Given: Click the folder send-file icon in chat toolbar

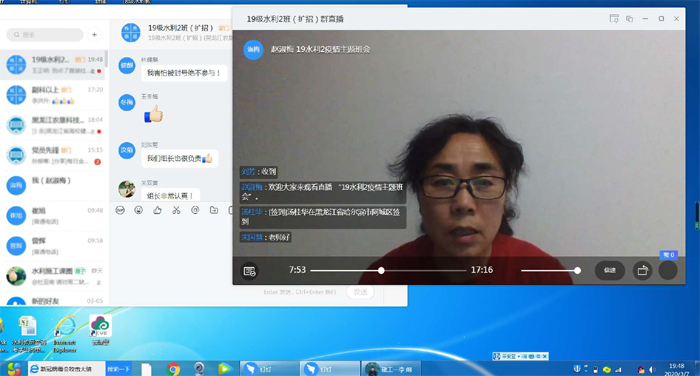Looking at the screenshot, I should 214,210.
